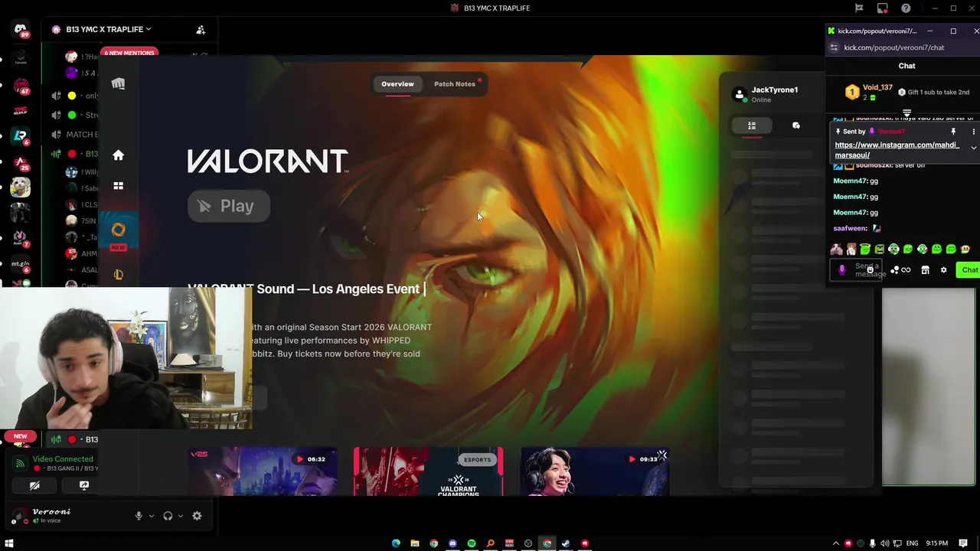Open the Riot Client games library grid icon
The image size is (980, 551).
[x=118, y=185]
